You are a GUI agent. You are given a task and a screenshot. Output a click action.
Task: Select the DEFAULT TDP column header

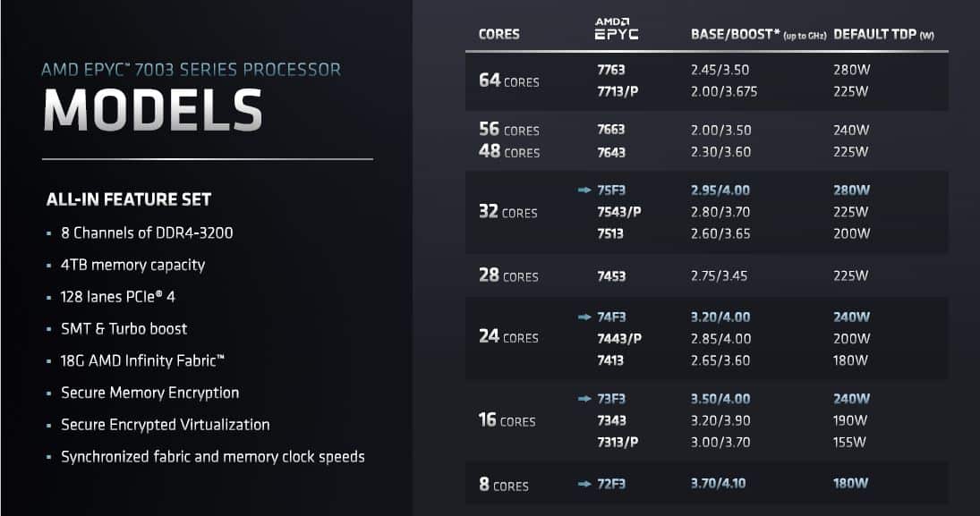pyautogui.click(x=883, y=34)
